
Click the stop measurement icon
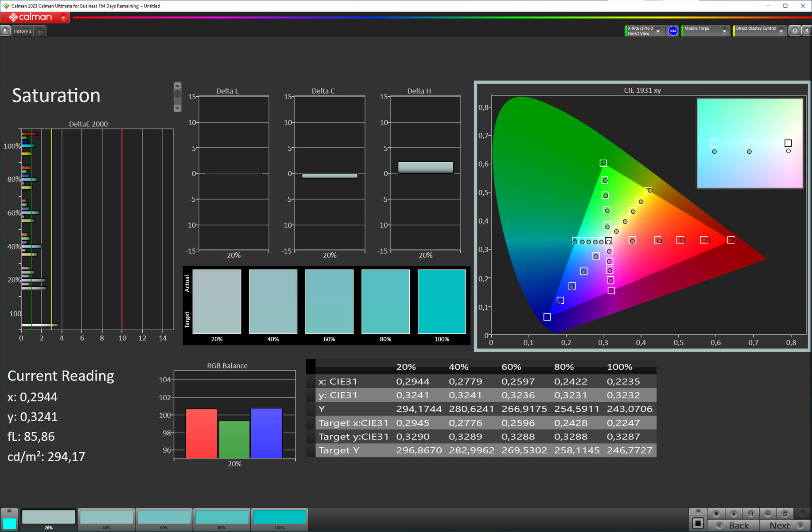[716, 513]
